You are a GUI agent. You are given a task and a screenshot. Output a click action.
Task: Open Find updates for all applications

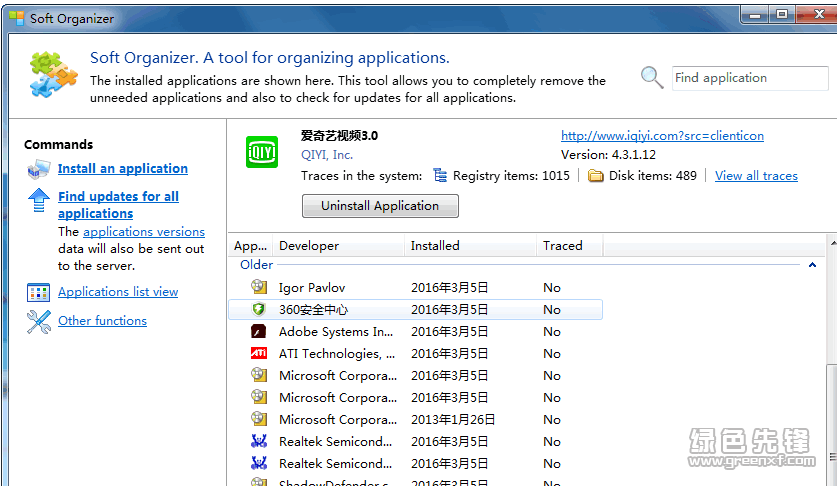click(119, 205)
